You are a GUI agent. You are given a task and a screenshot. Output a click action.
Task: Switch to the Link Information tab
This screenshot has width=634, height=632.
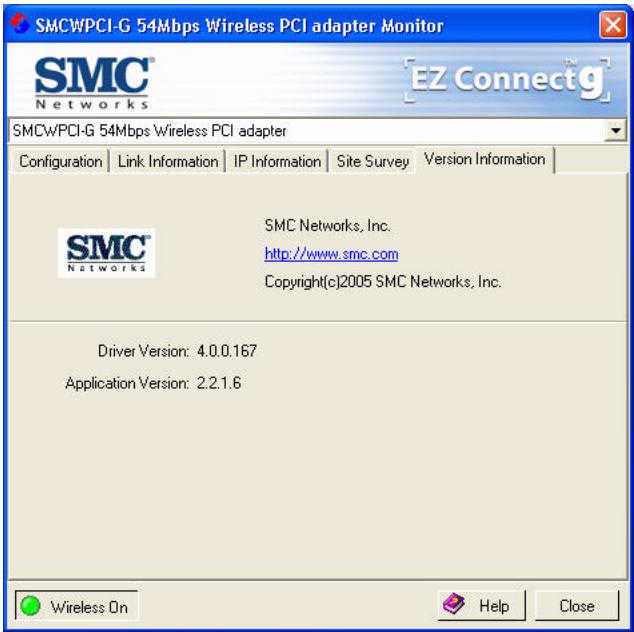[168, 162]
